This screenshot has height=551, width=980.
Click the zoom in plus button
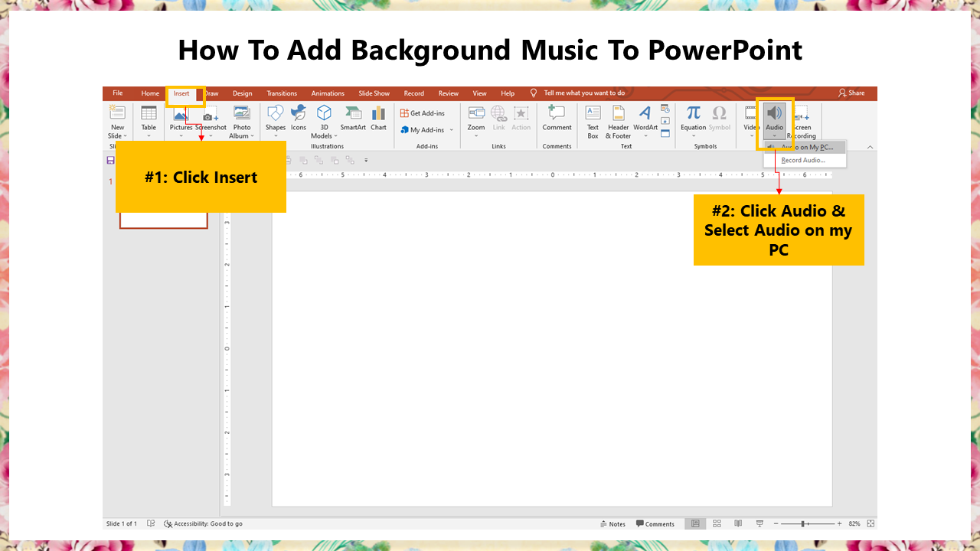(839, 523)
